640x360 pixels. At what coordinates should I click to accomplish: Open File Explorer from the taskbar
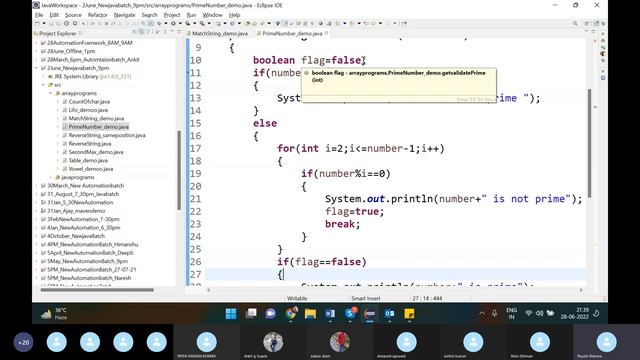pyautogui.click(x=310, y=313)
